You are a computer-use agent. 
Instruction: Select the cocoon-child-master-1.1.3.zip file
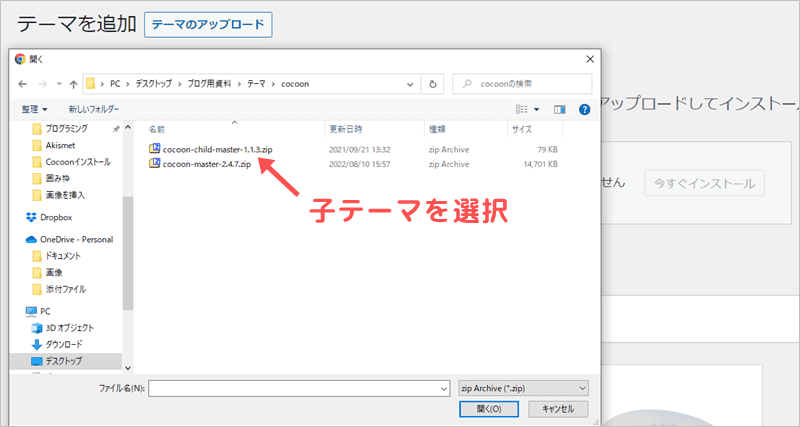[x=216, y=148]
